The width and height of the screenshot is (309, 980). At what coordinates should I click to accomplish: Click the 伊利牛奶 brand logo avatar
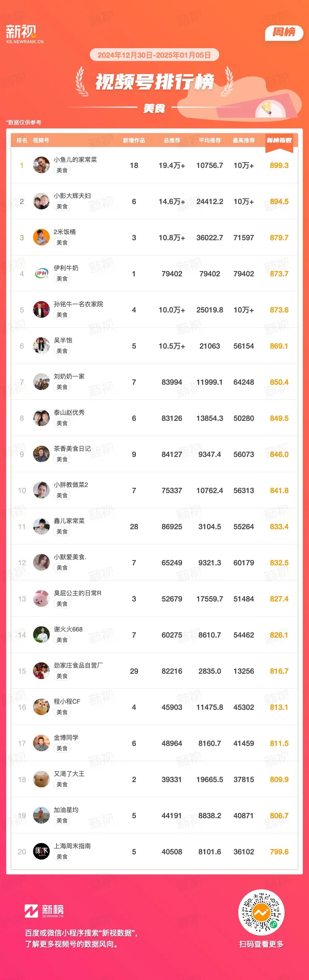click(41, 274)
